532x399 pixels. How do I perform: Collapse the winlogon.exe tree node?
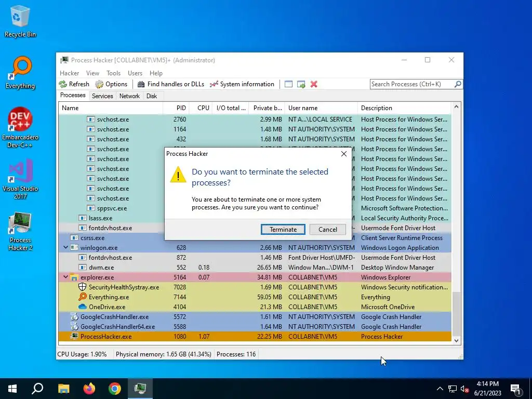(65, 247)
